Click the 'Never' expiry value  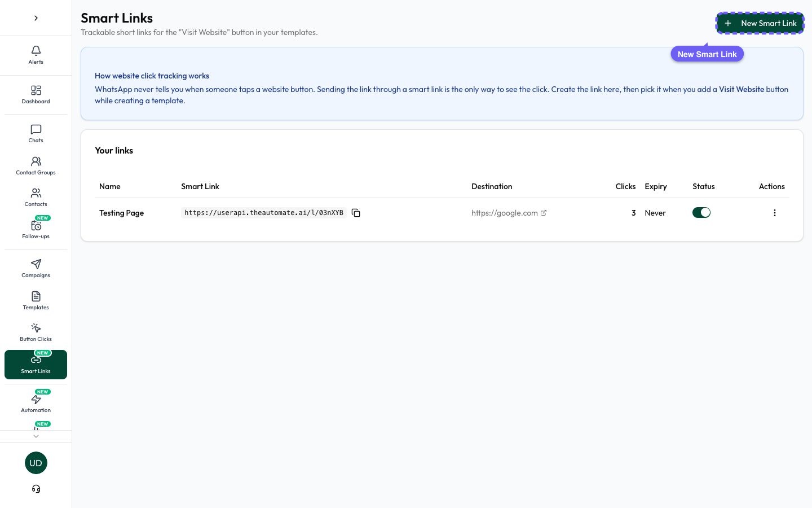point(655,213)
